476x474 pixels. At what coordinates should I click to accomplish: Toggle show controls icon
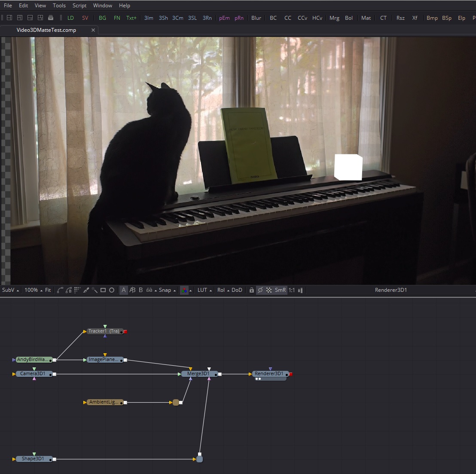[x=260, y=290]
